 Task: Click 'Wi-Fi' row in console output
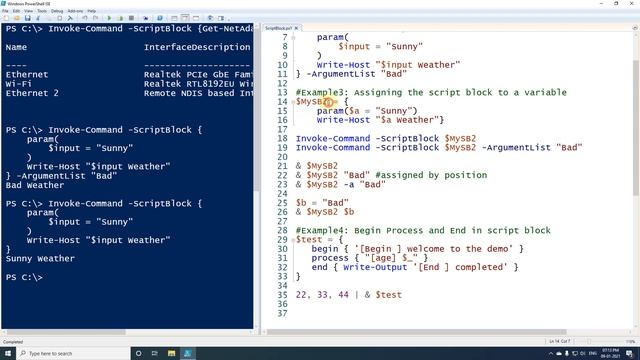click(x=18, y=84)
